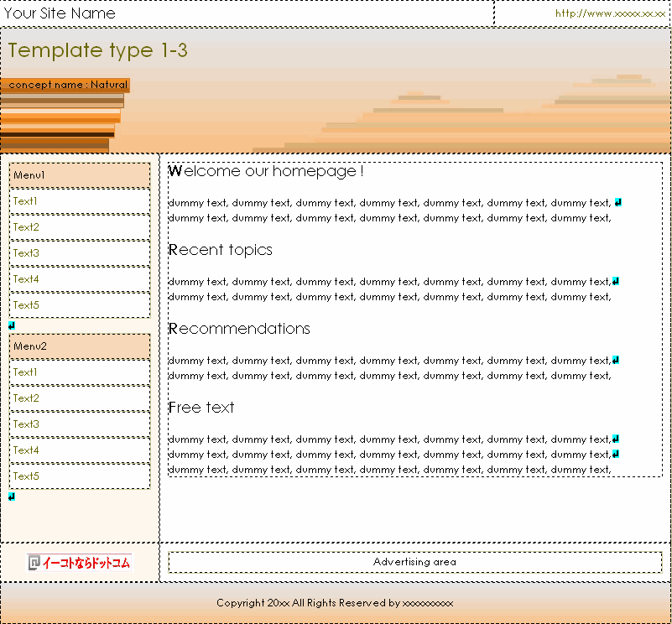The image size is (672, 624).
Task: Click the Advertising area box
Action: [414, 562]
